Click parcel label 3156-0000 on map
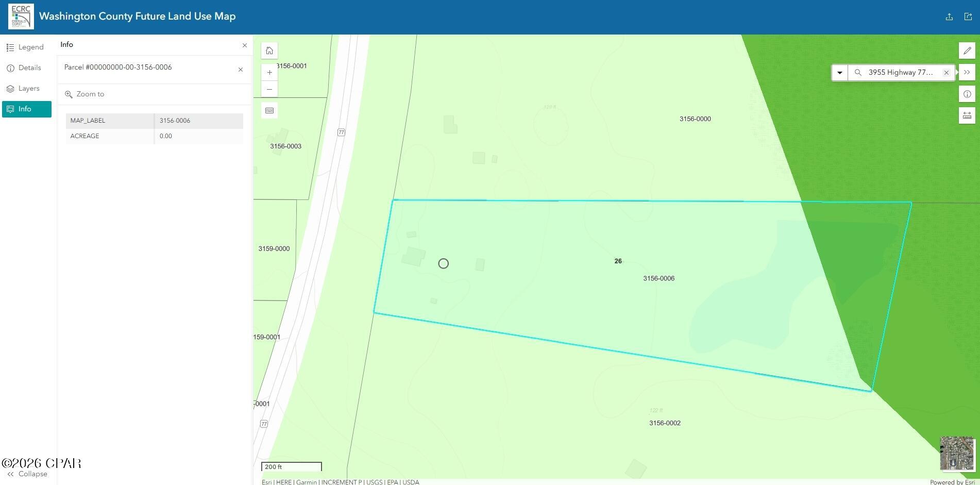 [695, 119]
